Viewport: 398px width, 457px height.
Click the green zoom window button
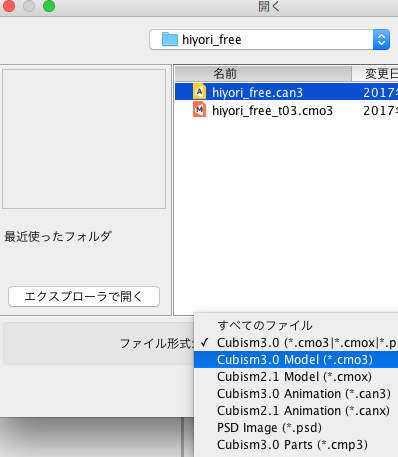pos(49,6)
